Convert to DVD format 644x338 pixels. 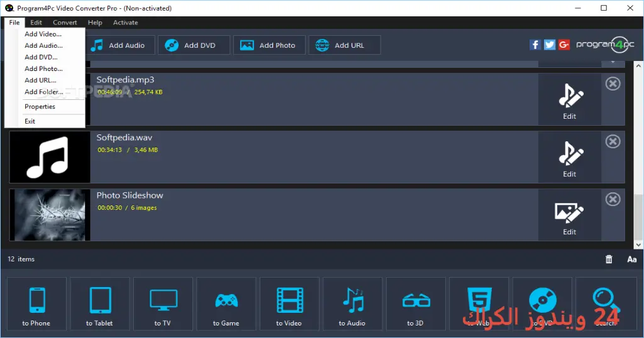click(542, 303)
